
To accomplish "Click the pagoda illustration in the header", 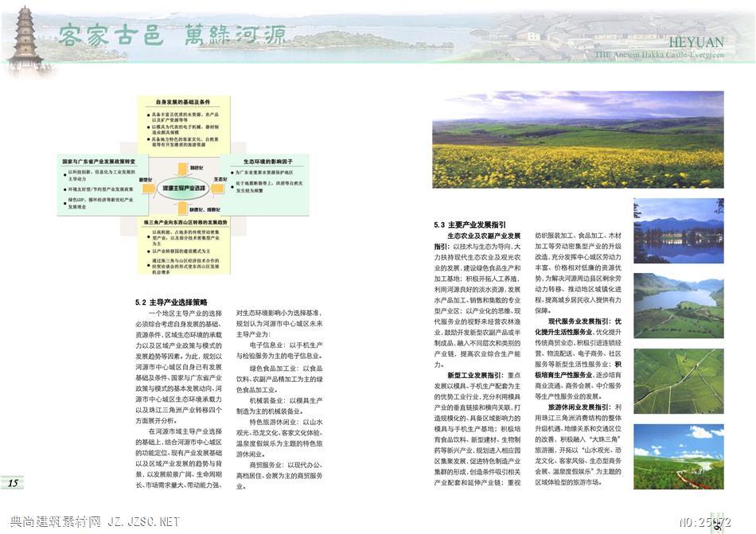I will point(24,40).
